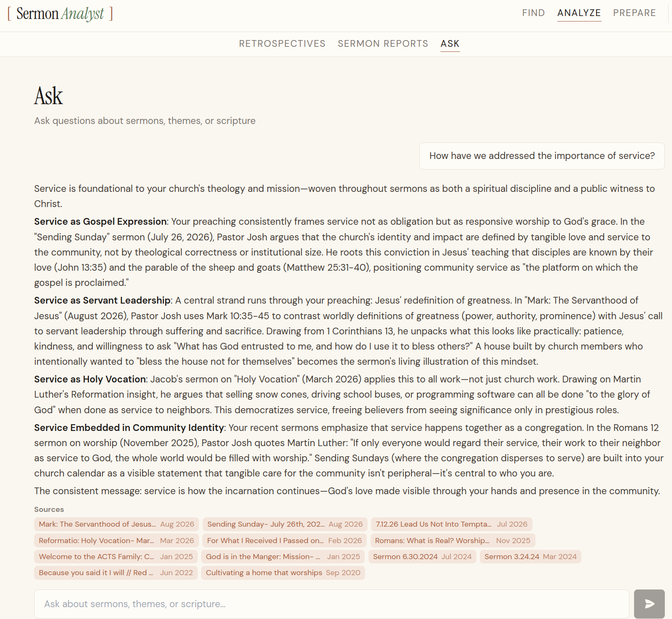Open source 7.12.26 Lead Us Not Into Temptation

pyautogui.click(x=452, y=524)
